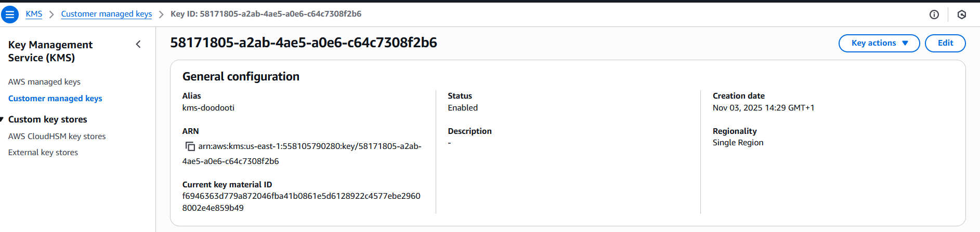
Task: Open External key stores page
Action: (x=43, y=153)
